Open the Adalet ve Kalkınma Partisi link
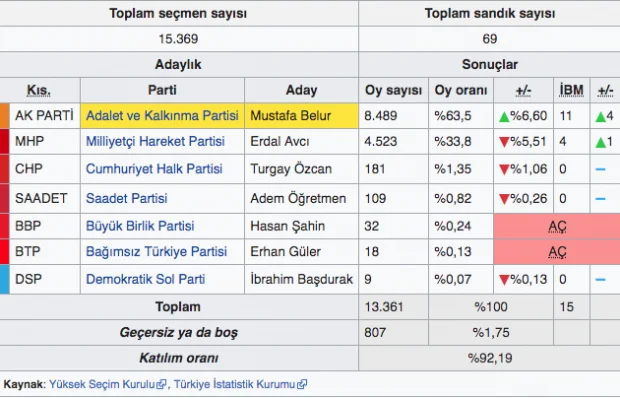 (162, 115)
